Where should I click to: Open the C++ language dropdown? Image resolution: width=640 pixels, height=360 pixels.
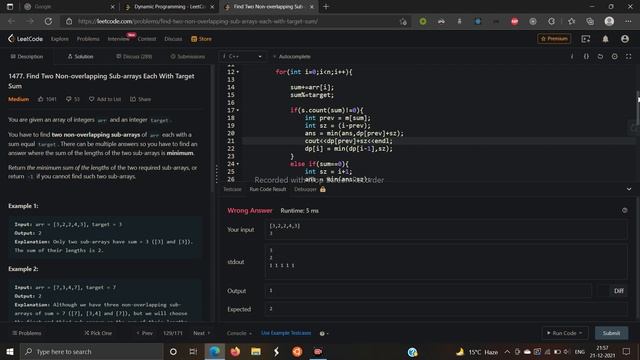[x=242, y=56]
